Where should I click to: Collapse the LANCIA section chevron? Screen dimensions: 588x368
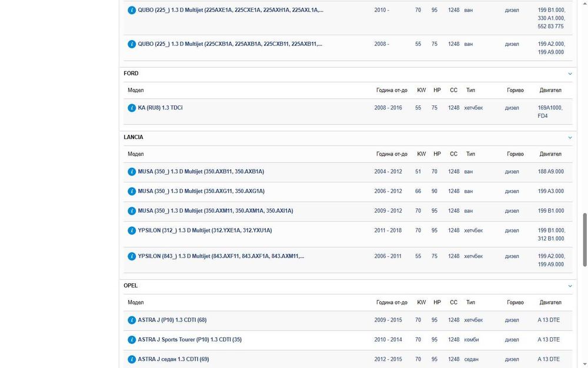tap(570, 138)
